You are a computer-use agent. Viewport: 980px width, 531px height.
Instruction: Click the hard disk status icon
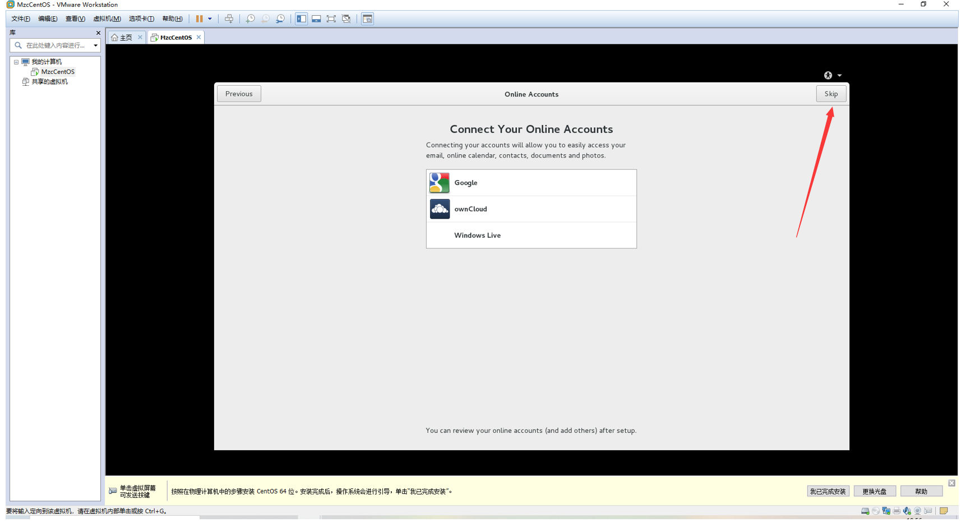point(865,511)
